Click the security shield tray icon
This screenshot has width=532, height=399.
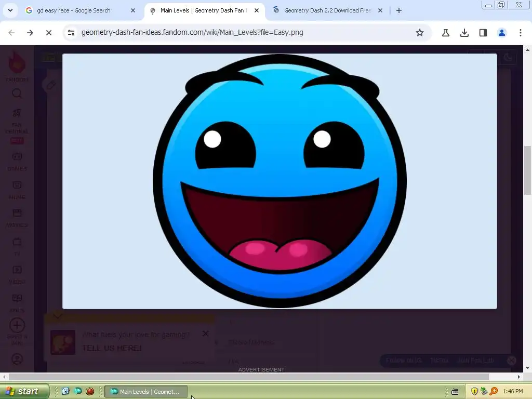click(474, 392)
